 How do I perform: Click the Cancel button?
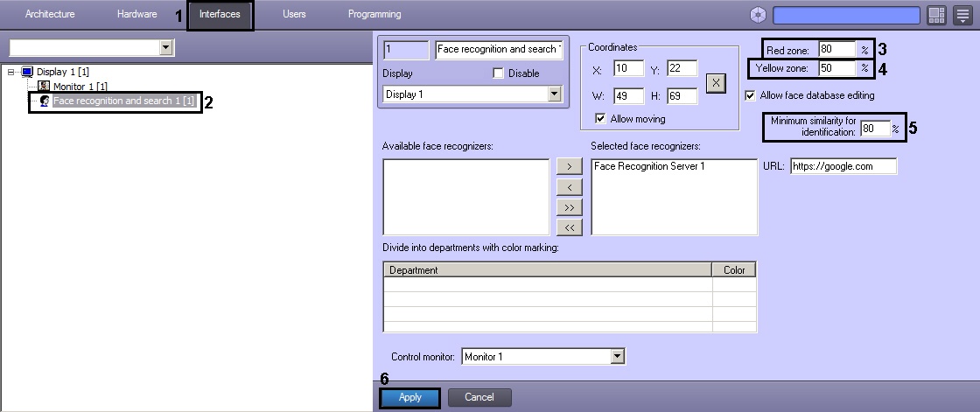click(479, 397)
